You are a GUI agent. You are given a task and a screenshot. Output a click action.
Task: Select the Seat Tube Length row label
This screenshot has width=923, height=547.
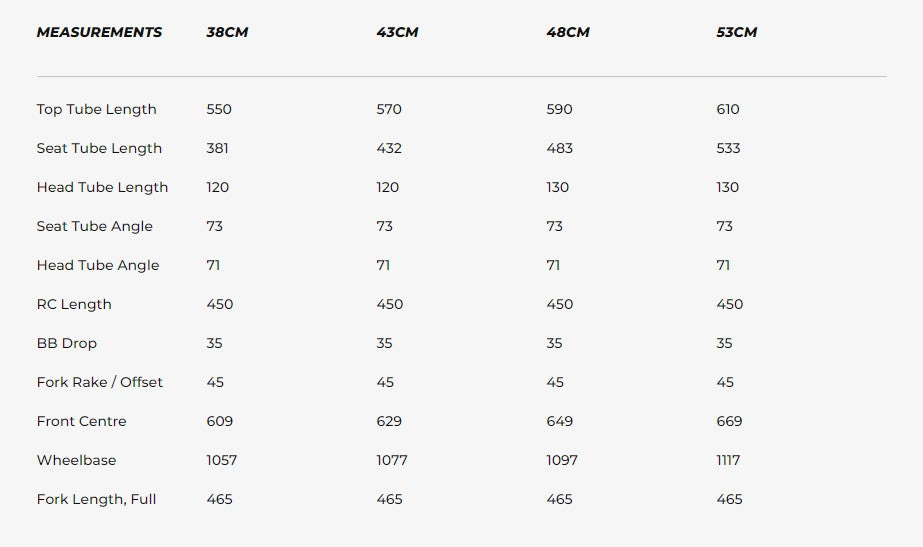click(99, 148)
